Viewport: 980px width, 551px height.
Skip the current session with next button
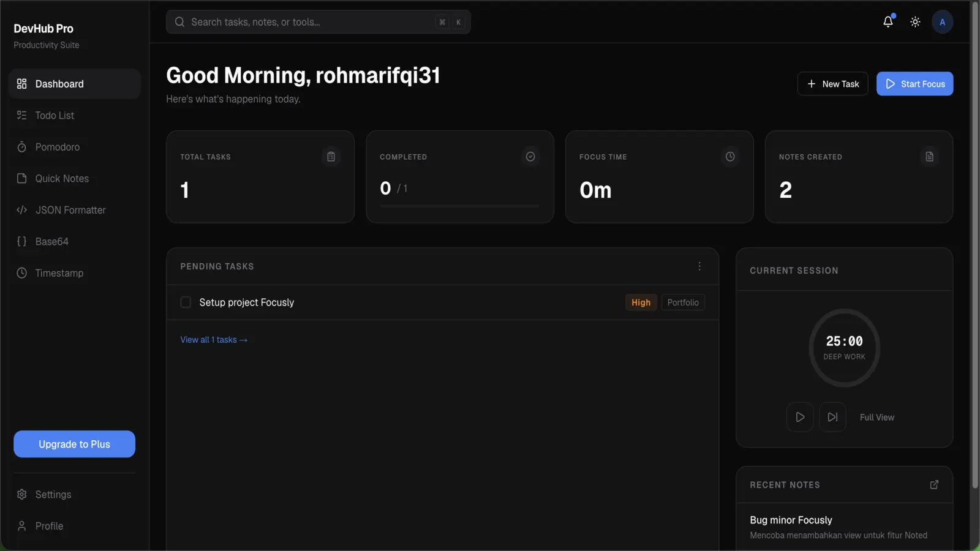[x=832, y=417]
